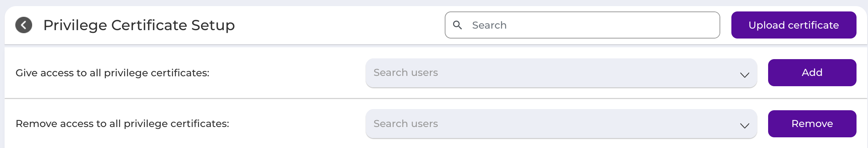Click the Search placeholder text in header
The width and height of the screenshot is (868, 148).
489,25
